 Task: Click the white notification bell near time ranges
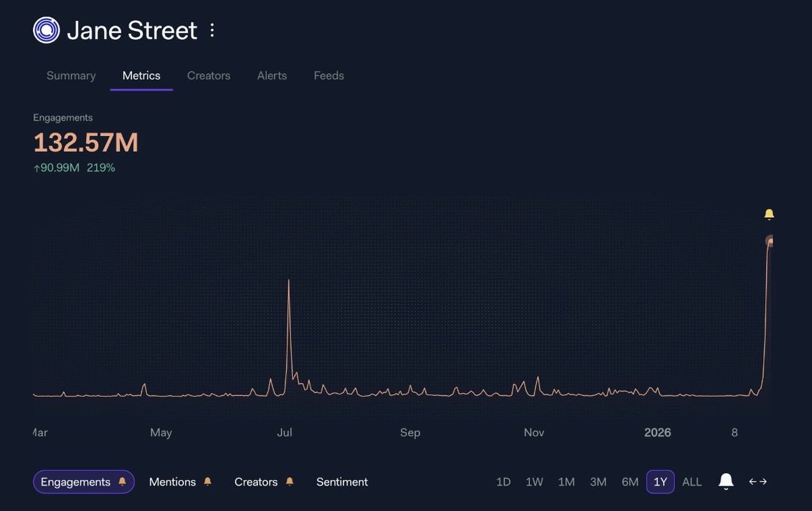click(x=725, y=481)
